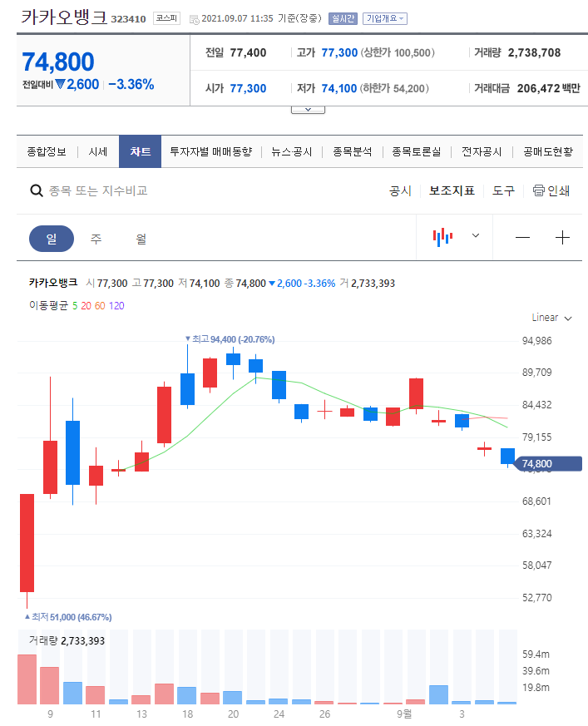Select the 차트 tab
The height and width of the screenshot is (726, 588).
click(140, 151)
